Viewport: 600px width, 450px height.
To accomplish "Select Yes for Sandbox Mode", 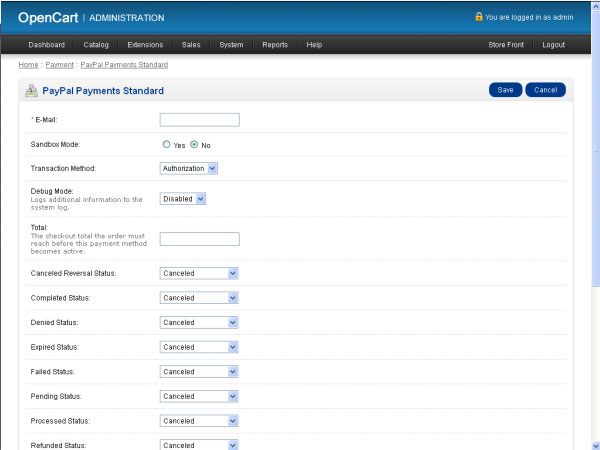I will [167, 144].
